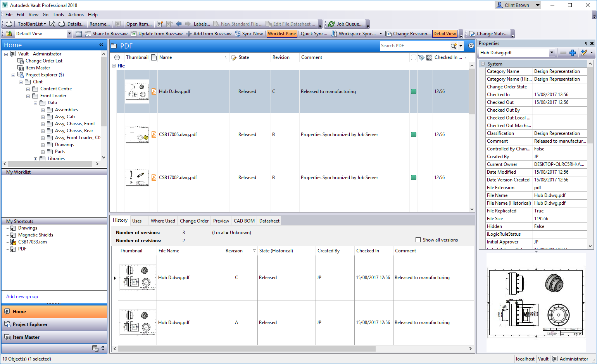
Task: Click the round selector in the Thumbnail header
Action: tap(117, 57)
